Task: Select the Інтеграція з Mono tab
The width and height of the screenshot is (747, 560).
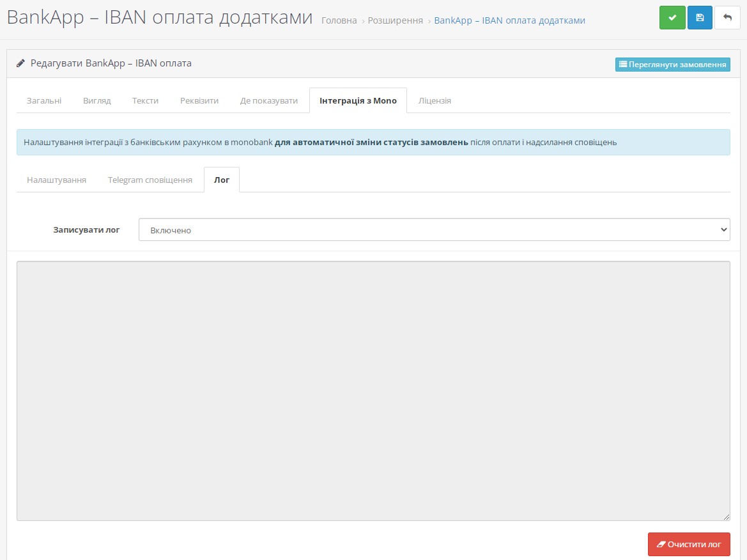Action: click(358, 100)
